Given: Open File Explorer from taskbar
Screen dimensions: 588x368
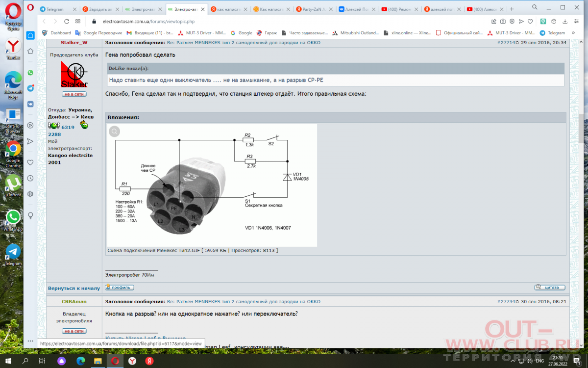Looking at the screenshot, I should pyautogui.click(x=98, y=361).
